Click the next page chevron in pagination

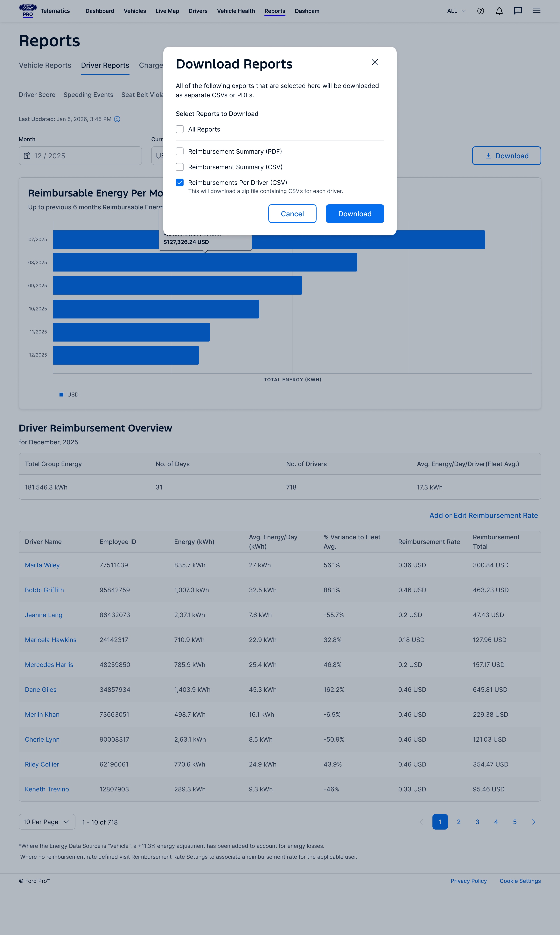pyautogui.click(x=534, y=821)
